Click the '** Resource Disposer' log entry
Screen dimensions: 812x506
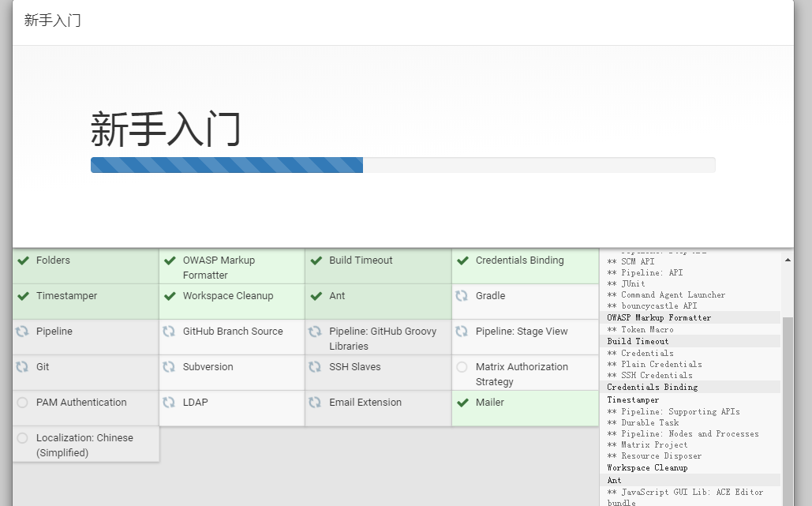[x=655, y=455]
